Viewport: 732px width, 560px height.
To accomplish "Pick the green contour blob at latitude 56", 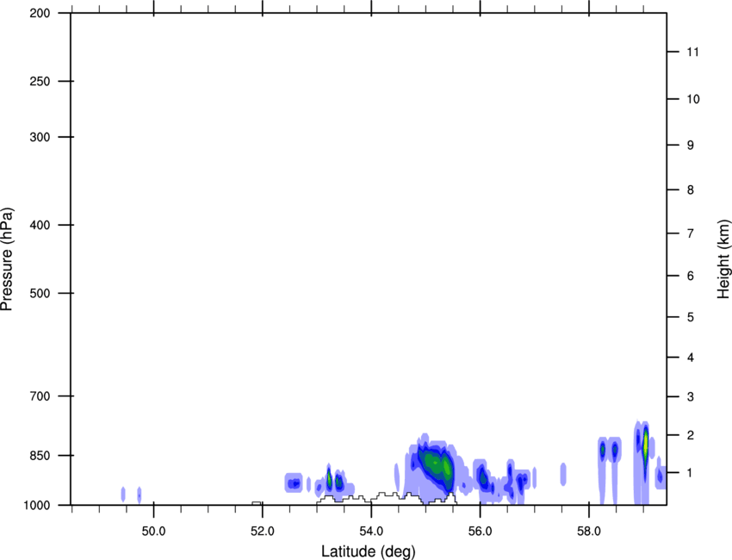I will (484, 477).
